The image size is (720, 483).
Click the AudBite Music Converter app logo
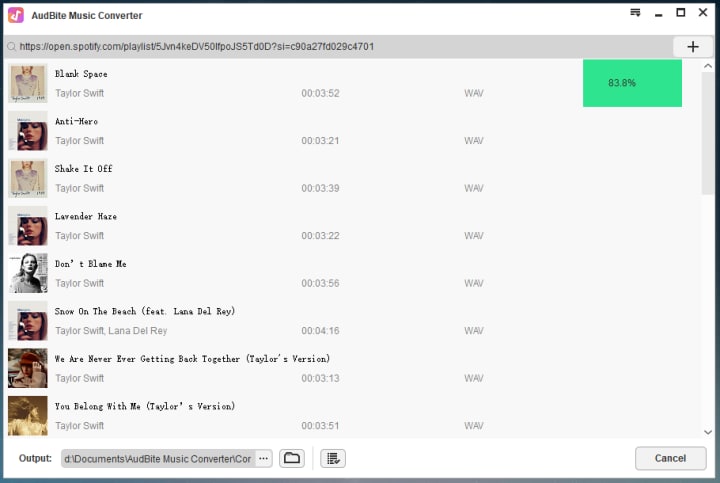(x=16, y=15)
